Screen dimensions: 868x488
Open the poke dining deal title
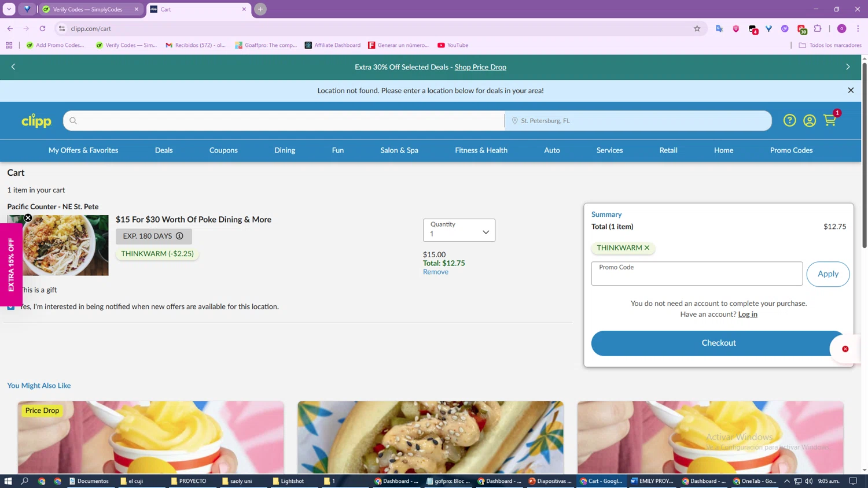[193, 220]
